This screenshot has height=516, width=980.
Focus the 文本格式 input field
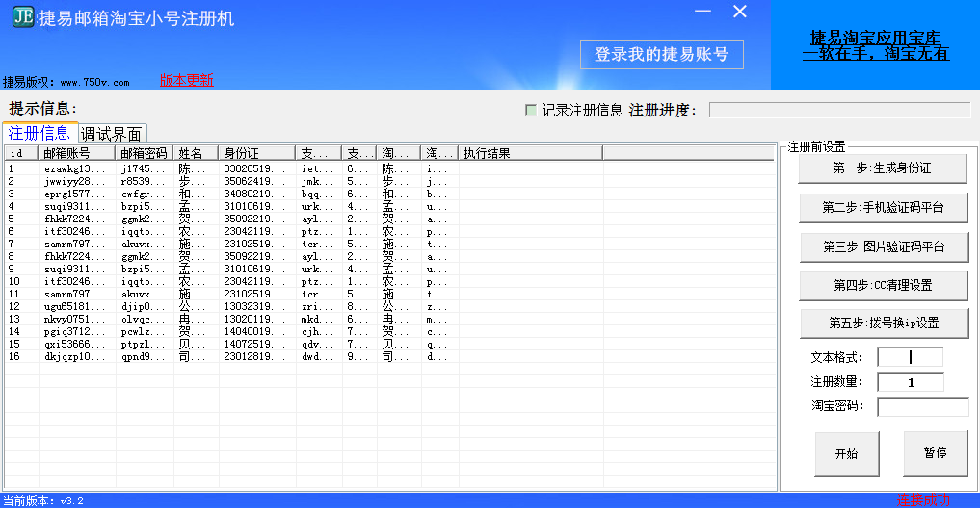tap(910, 357)
